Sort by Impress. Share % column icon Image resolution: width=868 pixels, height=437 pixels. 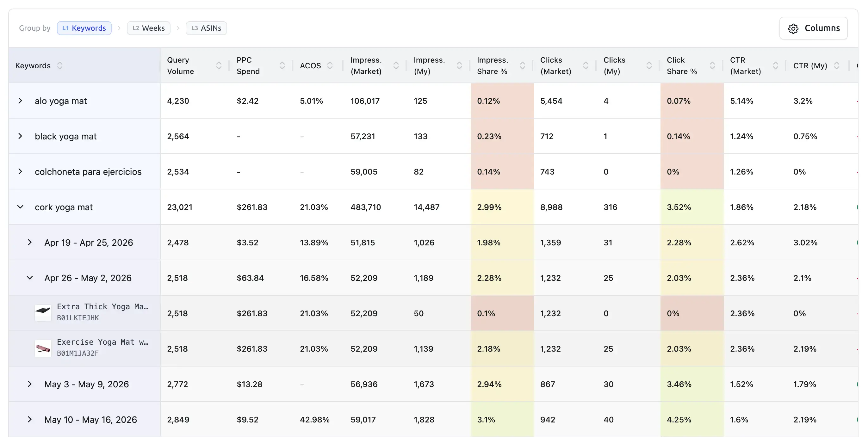tap(523, 65)
